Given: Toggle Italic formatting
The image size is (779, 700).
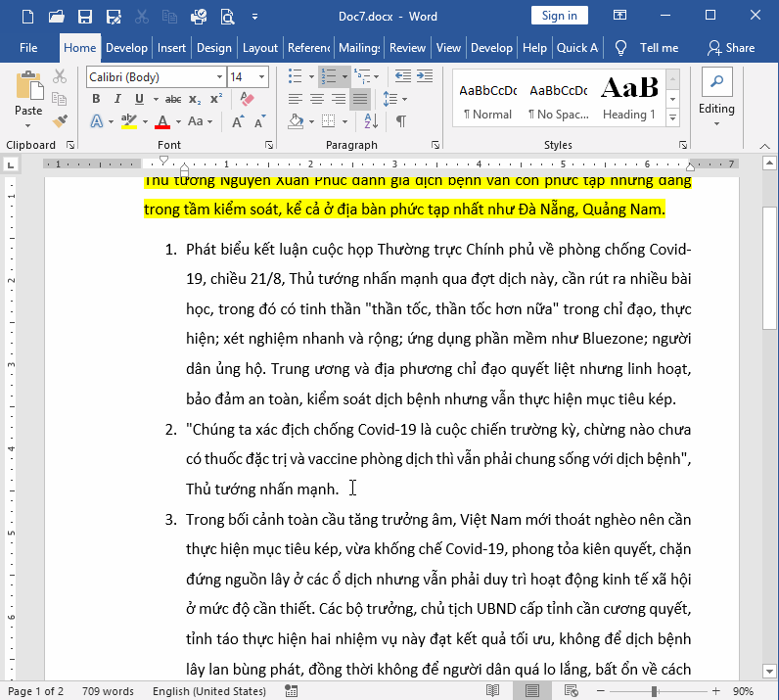Looking at the screenshot, I should click(x=117, y=99).
